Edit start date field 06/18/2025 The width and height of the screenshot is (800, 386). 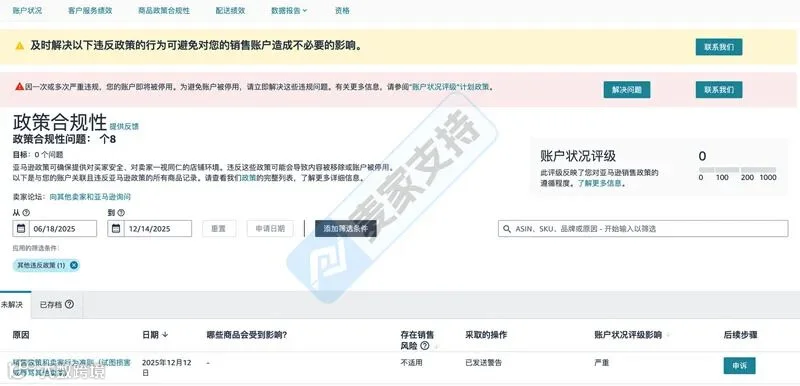[x=63, y=228]
